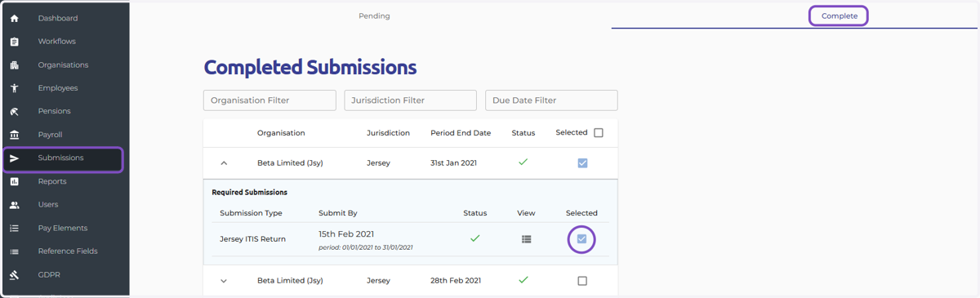Uncheck the 31st Jan 2021 row checkbox

582,163
